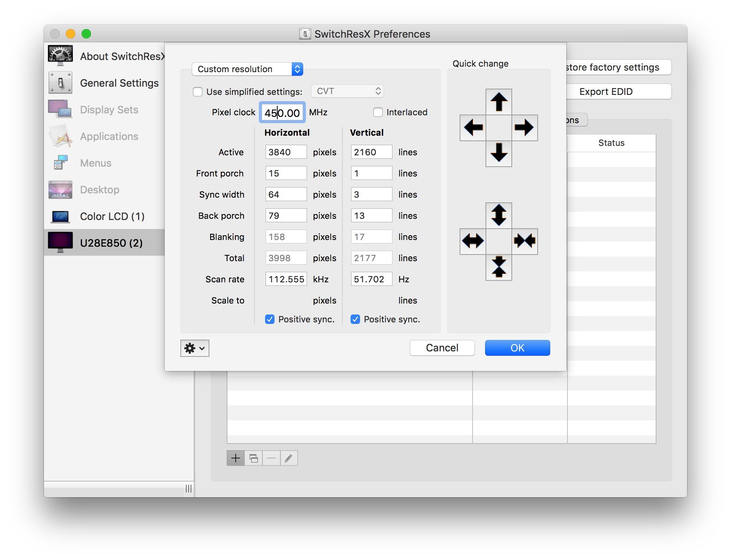This screenshot has height=560, width=731.
Task: Click the Status column header
Action: click(x=611, y=143)
